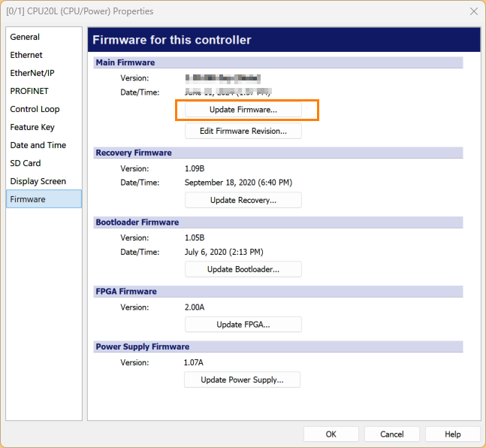This screenshot has height=448, width=486.
Task: Start the Update Bootloader... action
Action: click(x=243, y=269)
